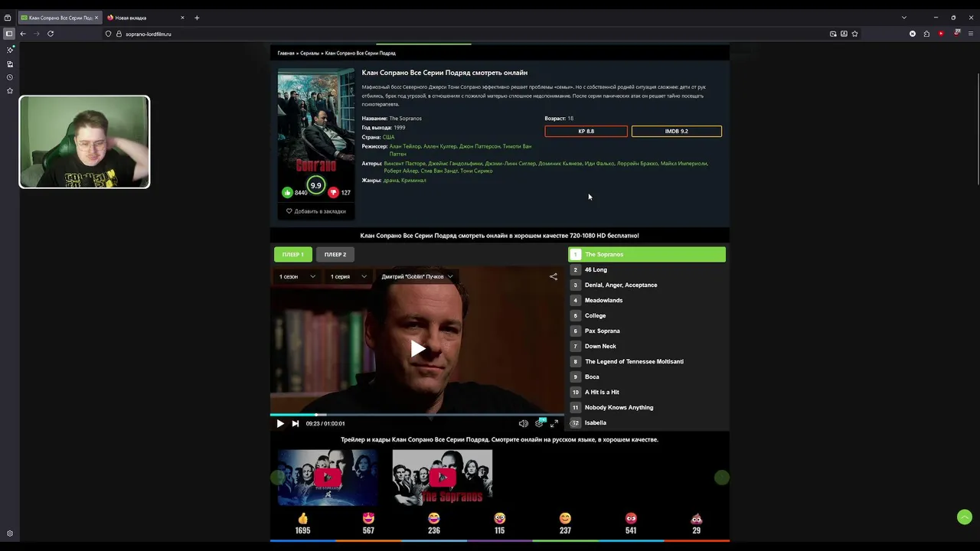The height and width of the screenshot is (551, 980).
Task: Select the Клан Сопрано browser tab
Action: 60,18
